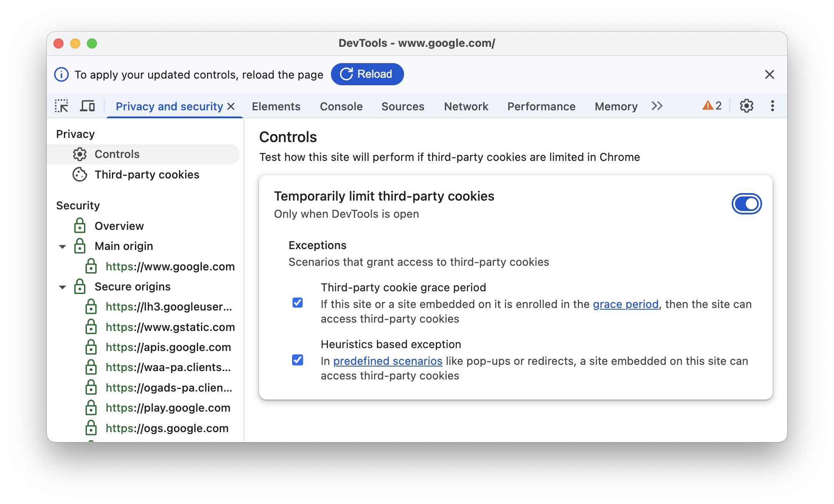Switch to the Elements tab
The width and height of the screenshot is (834, 504).
point(276,105)
